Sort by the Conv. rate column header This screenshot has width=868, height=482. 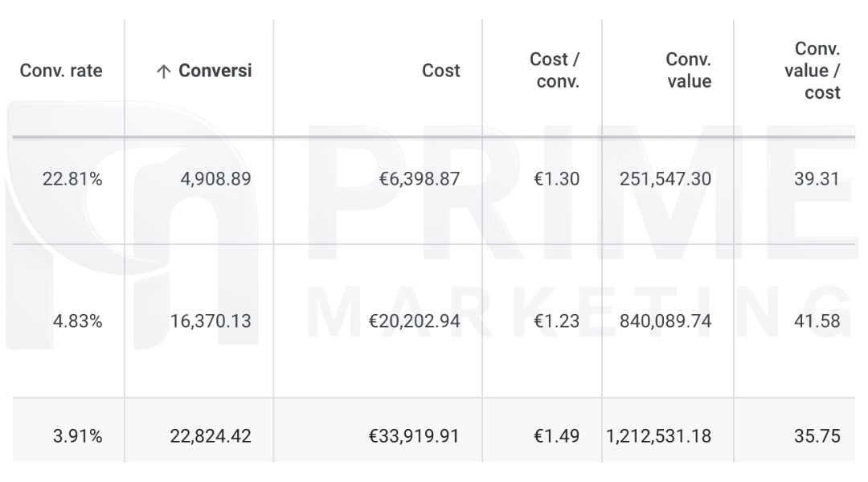coord(61,71)
